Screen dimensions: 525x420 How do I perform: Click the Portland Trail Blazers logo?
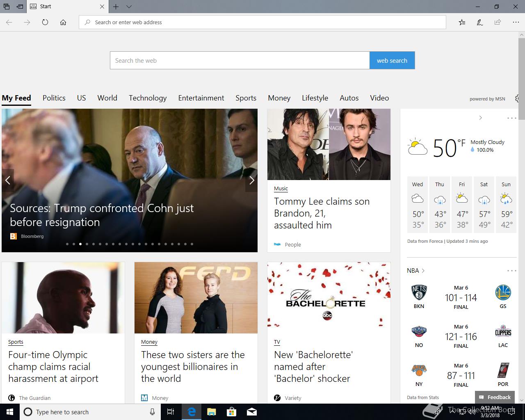click(503, 370)
